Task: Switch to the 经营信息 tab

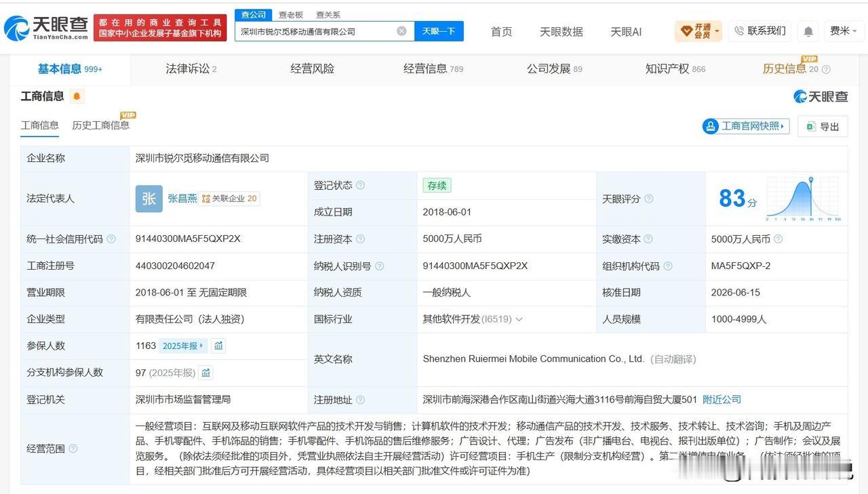Action: [x=433, y=68]
